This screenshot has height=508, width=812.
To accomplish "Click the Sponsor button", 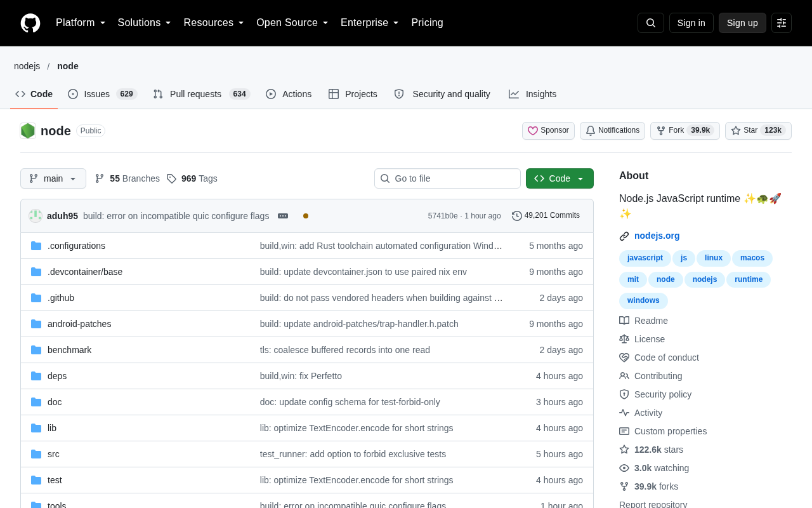I will (x=548, y=131).
